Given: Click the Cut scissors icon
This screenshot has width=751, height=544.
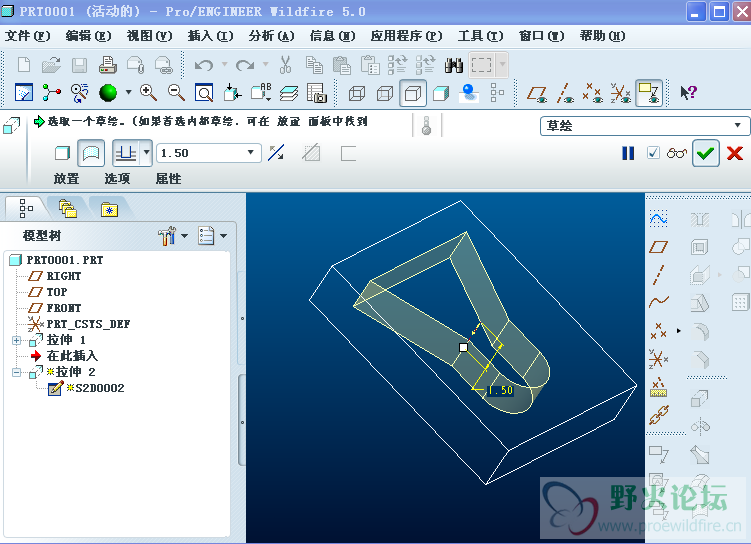Looking at the screenshot, I should 285,65.
